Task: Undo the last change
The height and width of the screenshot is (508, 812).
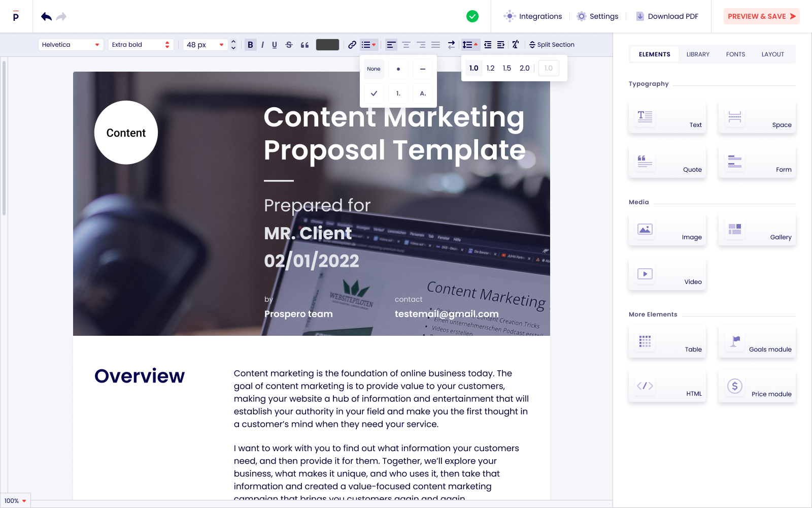Action: point(45,16)
